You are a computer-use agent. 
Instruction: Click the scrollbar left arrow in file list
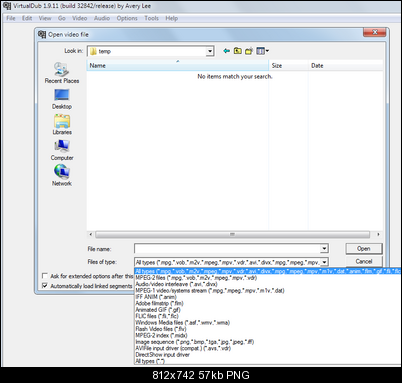pos(91,234)
